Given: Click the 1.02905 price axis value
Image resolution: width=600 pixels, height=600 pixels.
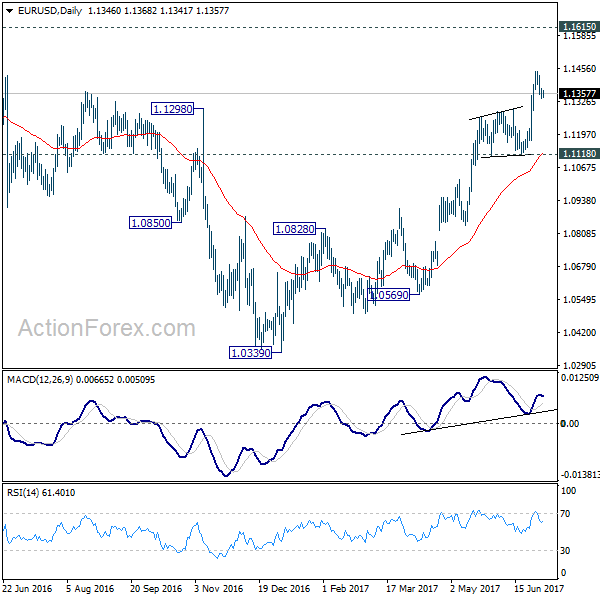Looking at the screenshot, I should click(579, 365).
